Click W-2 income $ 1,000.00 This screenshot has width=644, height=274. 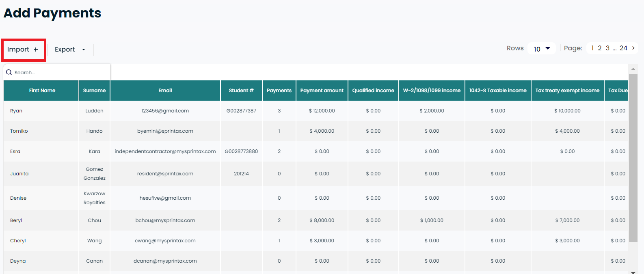(432, 220)
